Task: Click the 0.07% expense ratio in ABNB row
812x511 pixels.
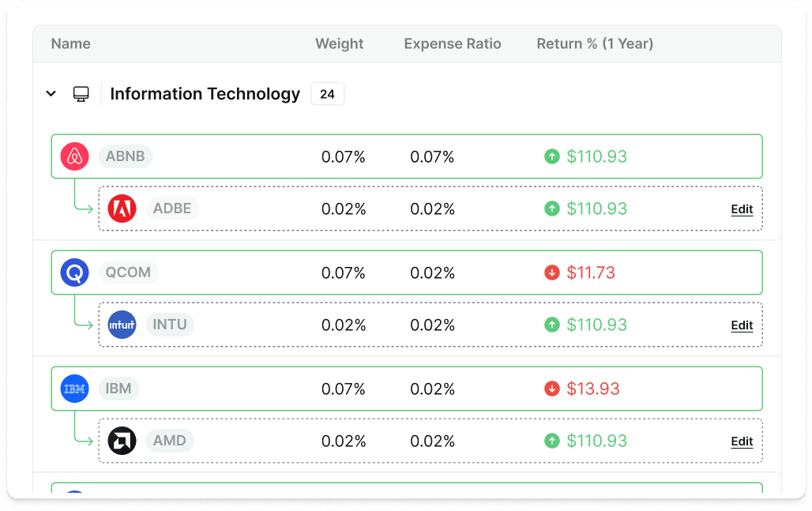Action: [x=432, y=157]
